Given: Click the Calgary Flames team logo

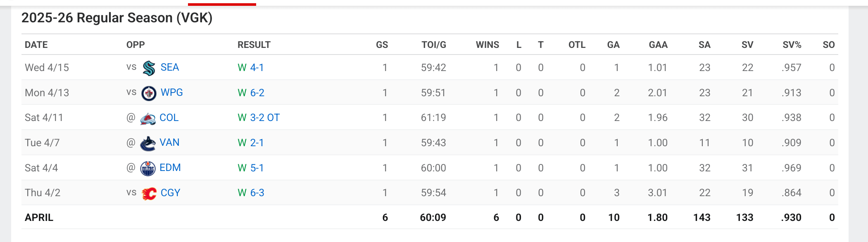Looking at the screenshot, I should (x=149, y=193).
